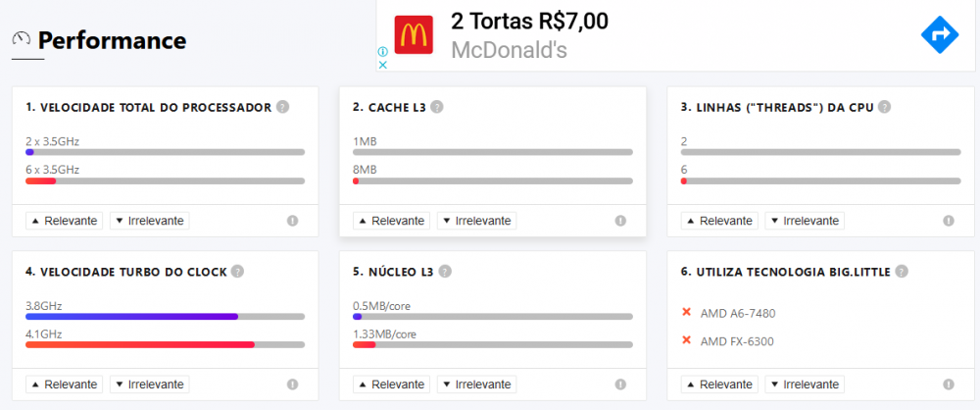
Task: Show help for Velocidade Turbo do Clock
Action: pos(237,272)
